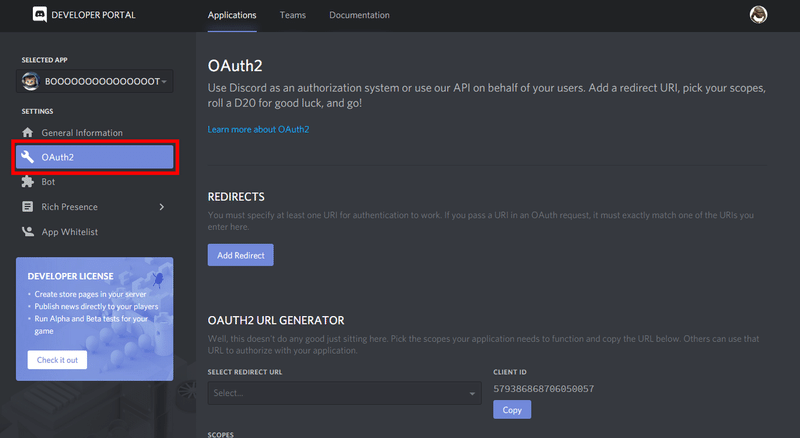Expand the Rich Presence submenu chevron
This screenshot has width=800, height=438.
162,207
